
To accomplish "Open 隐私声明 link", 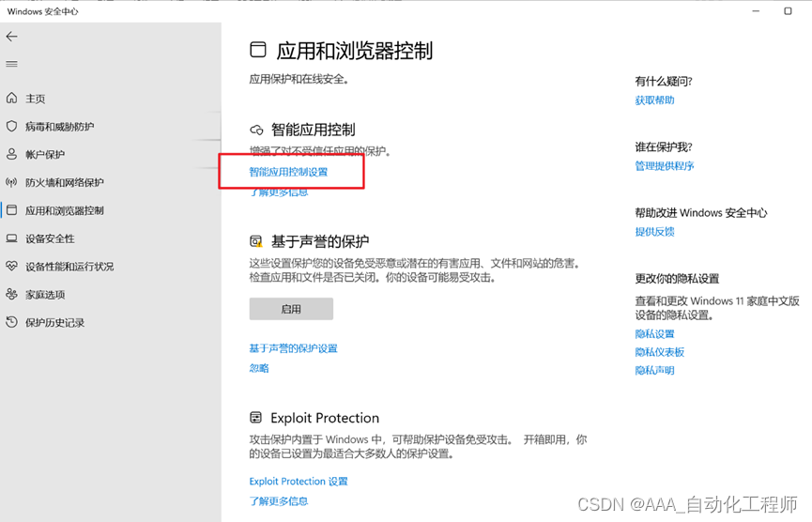I will tap(654, 370).
